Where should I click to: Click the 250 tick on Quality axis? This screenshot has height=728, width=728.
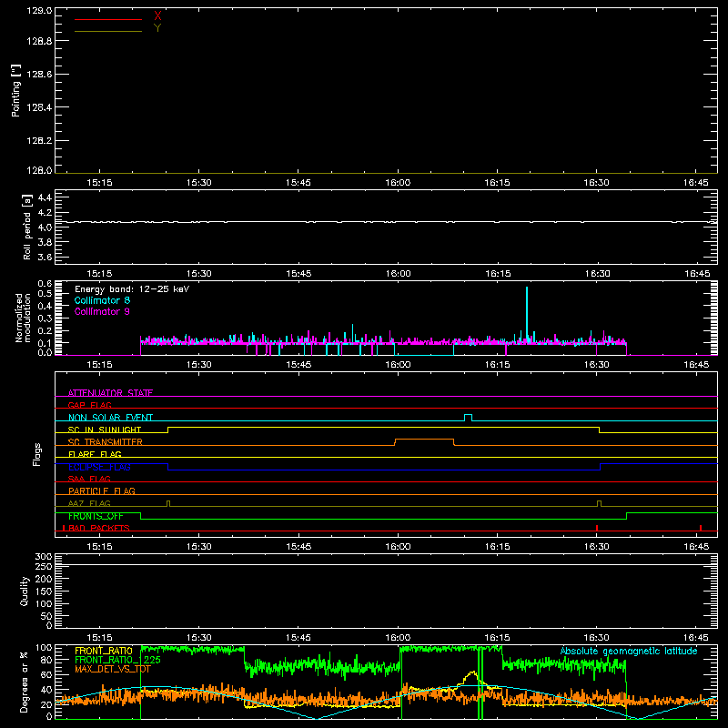click(44, 567)
